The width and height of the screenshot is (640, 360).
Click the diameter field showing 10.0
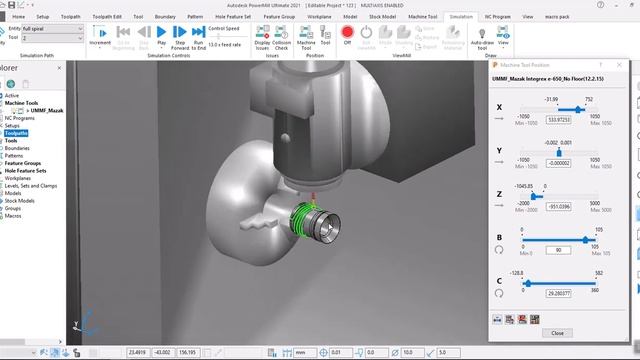(x=412, y=353)
